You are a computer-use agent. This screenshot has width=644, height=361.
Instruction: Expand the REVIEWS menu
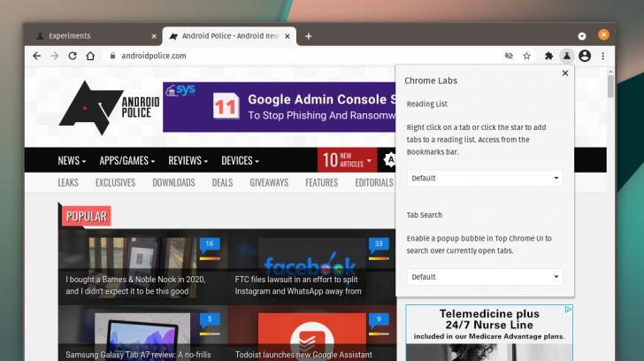point(188,160)
